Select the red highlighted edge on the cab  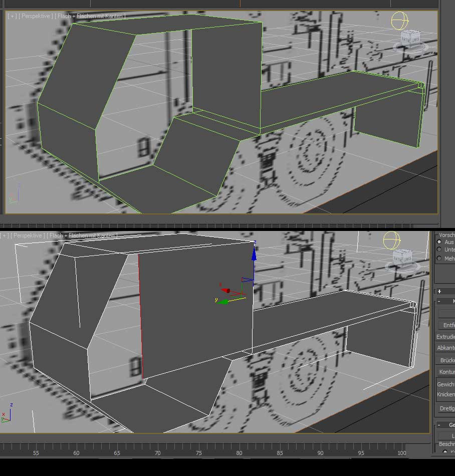(x=140, y=316)
